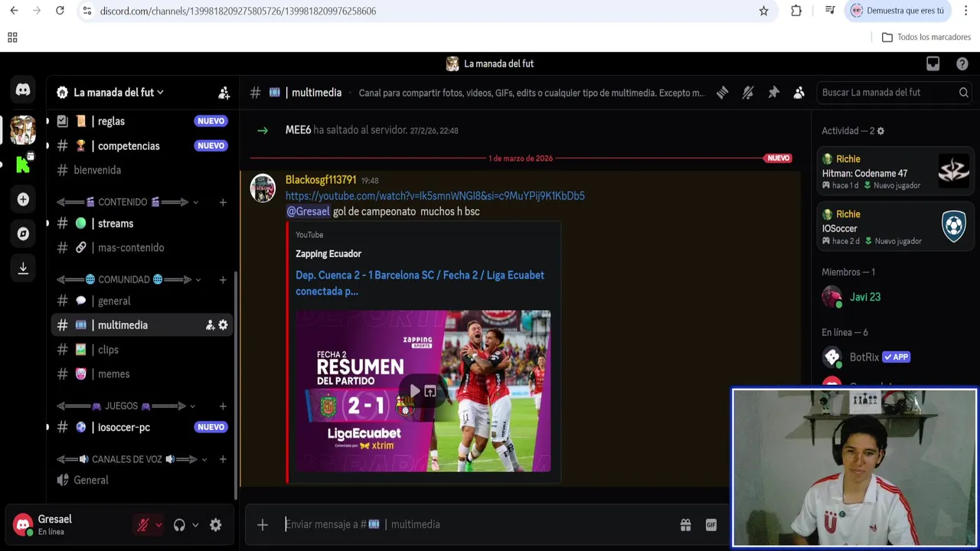Unmute the microphone in user panel

click(x=142, y=525)
